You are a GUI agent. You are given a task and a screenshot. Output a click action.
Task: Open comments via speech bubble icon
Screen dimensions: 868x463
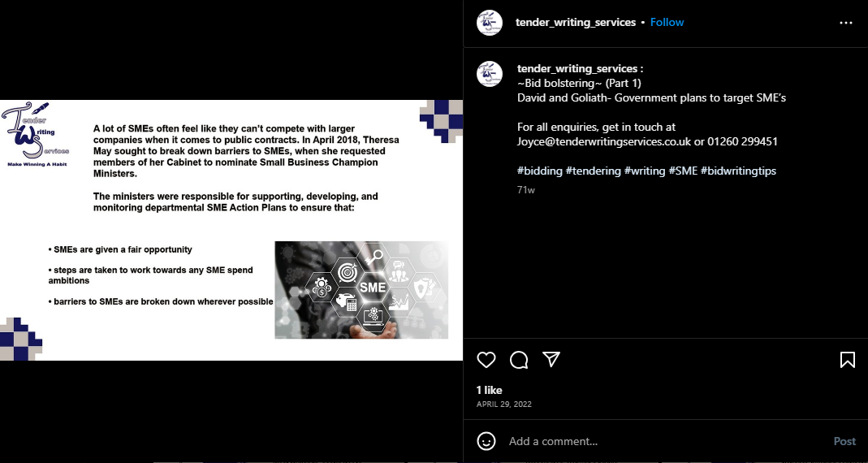519,360
